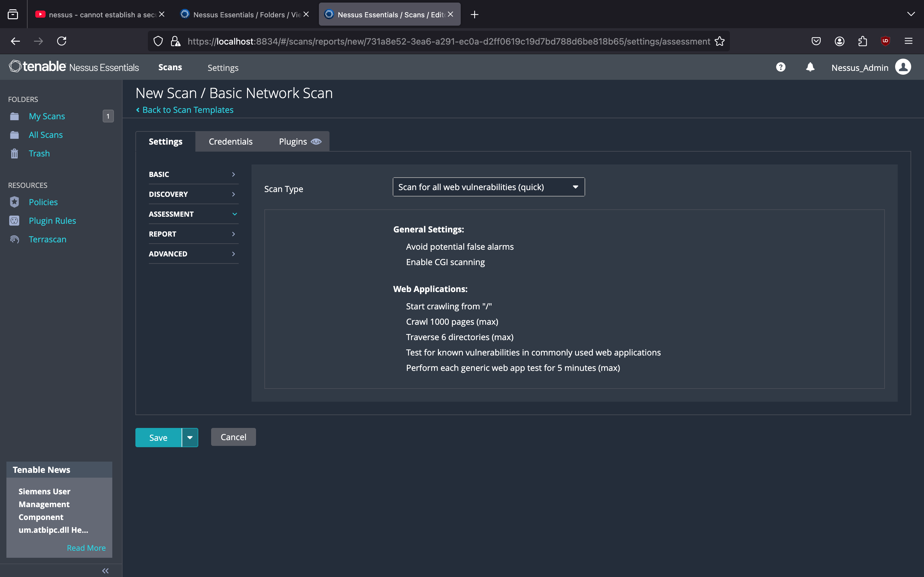Click the uBlock Origin extension icon
Image resolution: width=924 pixels, height=577 pixels.
click(885, 41)
